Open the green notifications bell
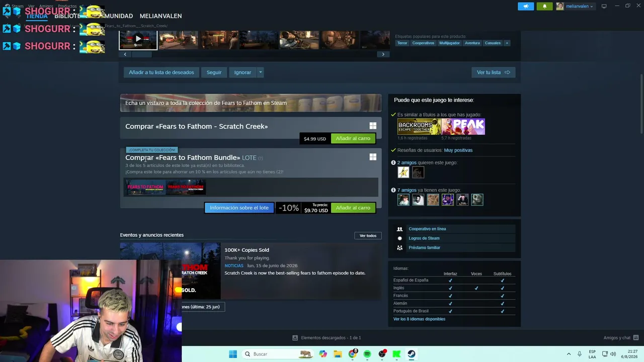 click(544, 6)
